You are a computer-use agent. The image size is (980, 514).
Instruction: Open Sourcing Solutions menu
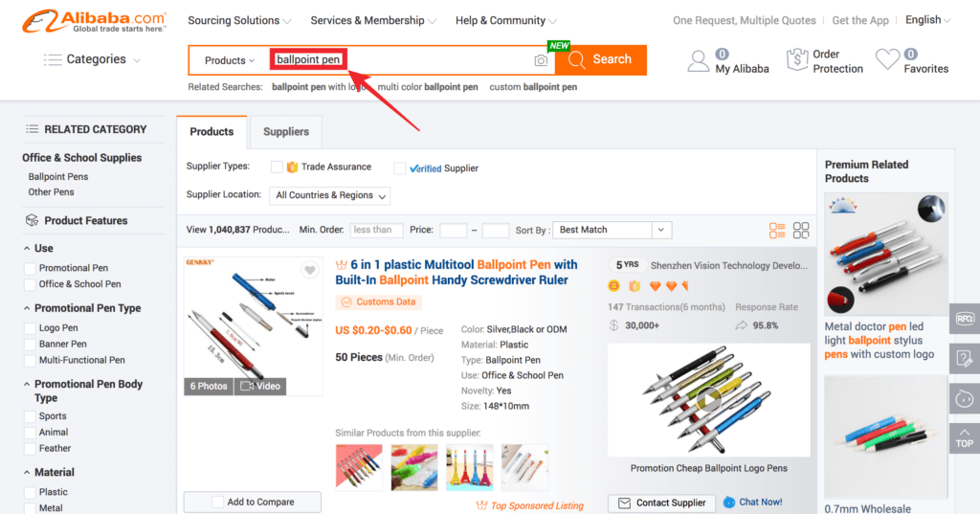tap(239, 21)
